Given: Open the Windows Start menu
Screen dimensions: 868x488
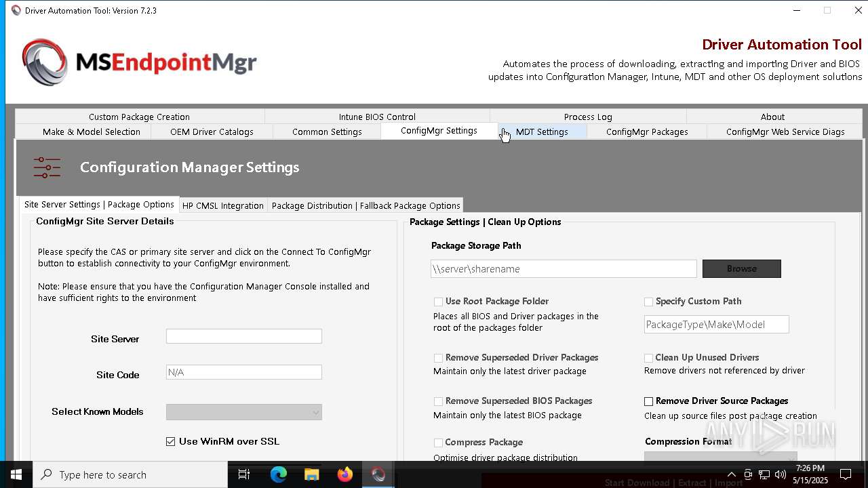Looking at the screenshot, I should (16, 474).
